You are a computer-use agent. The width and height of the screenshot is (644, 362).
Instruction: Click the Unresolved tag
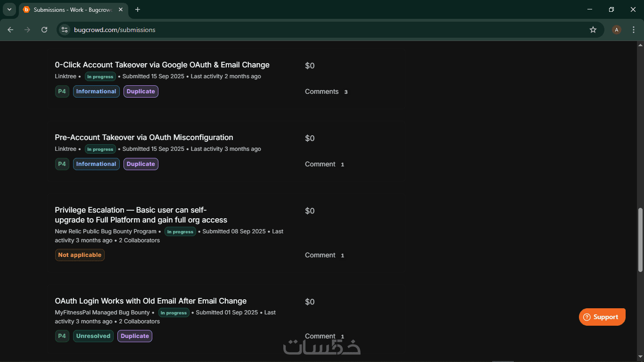point(93,336)
